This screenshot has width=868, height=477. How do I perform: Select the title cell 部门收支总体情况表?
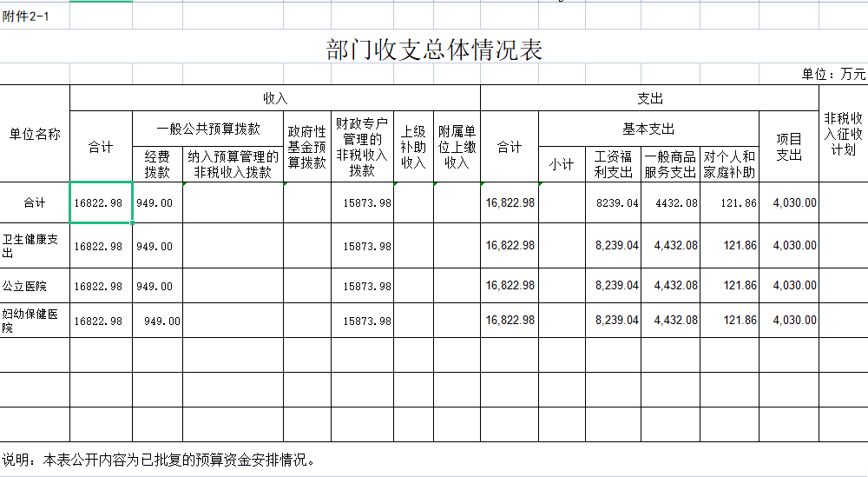tap(434, 50)
